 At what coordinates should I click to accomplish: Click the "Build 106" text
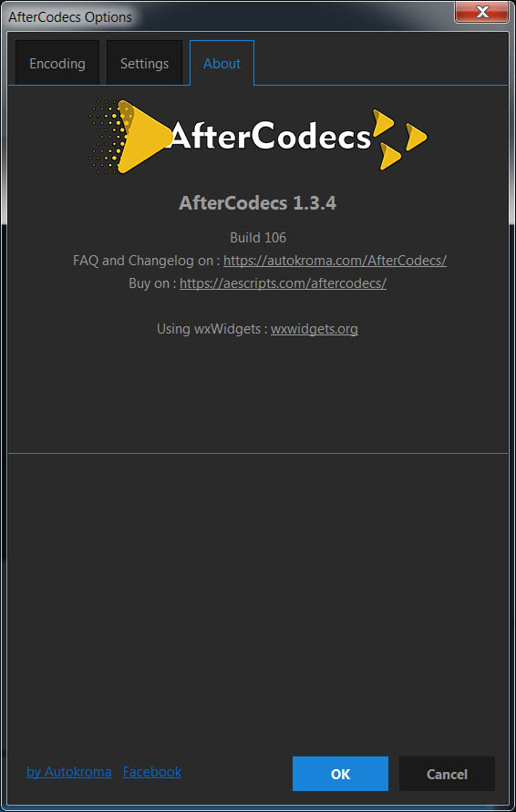point(258,238)
